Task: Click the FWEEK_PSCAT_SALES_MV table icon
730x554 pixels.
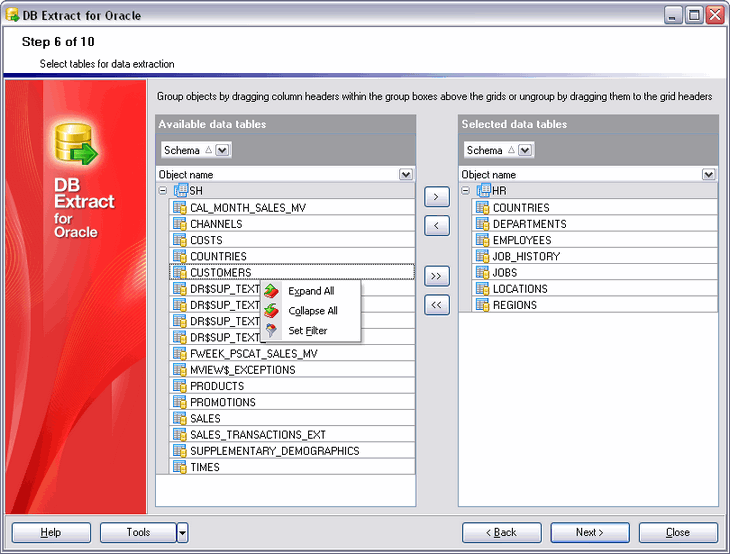Action: (x=180, y=353)
